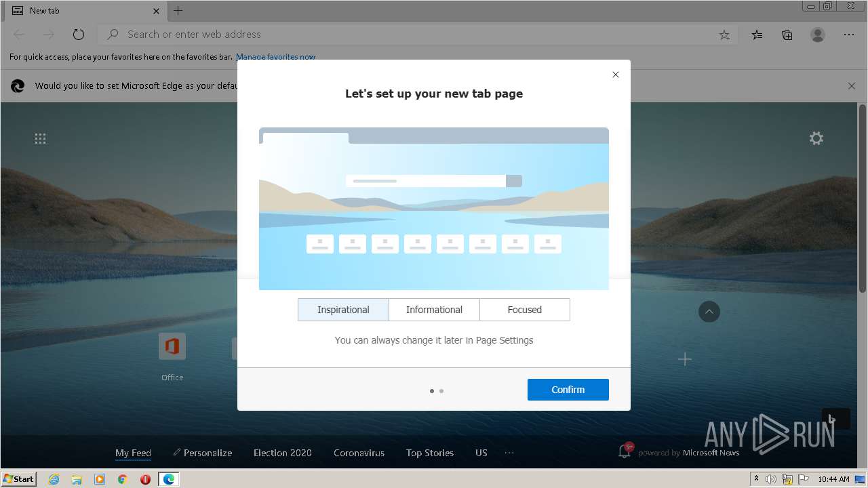Select the Inspirational layout option
This screenshot has width=868, height=488.
(343, 310)
